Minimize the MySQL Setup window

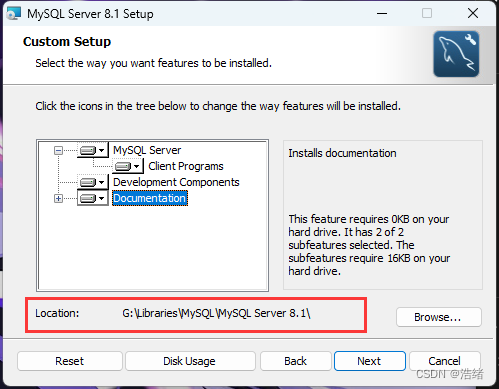(382, 14)
